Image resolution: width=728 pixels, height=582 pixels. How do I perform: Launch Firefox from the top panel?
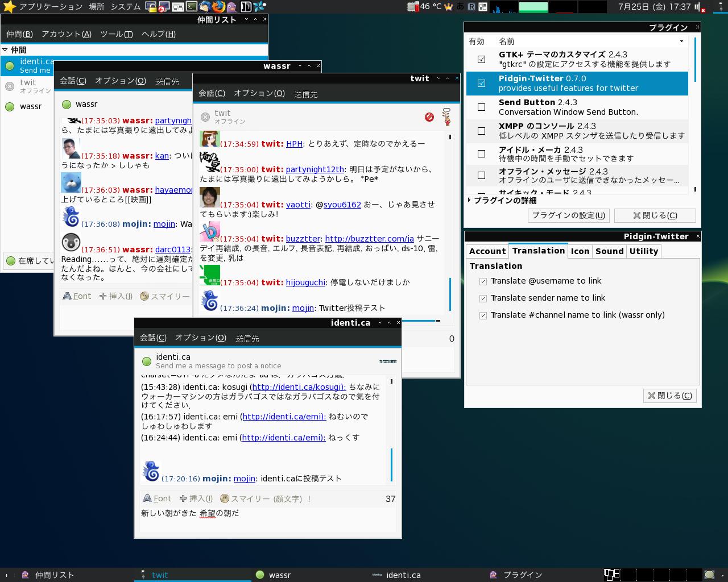[x=219, y=7]
